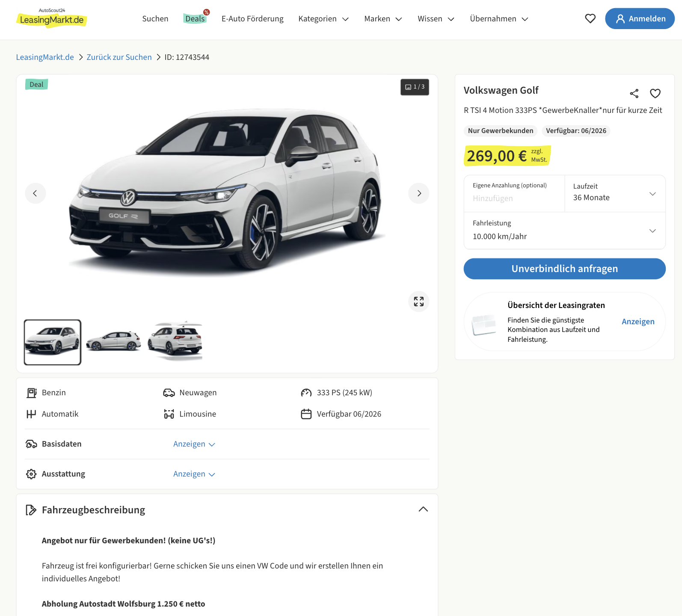Open the Laufzeit 36 Monate dropdown

click(x=615, y=193)
